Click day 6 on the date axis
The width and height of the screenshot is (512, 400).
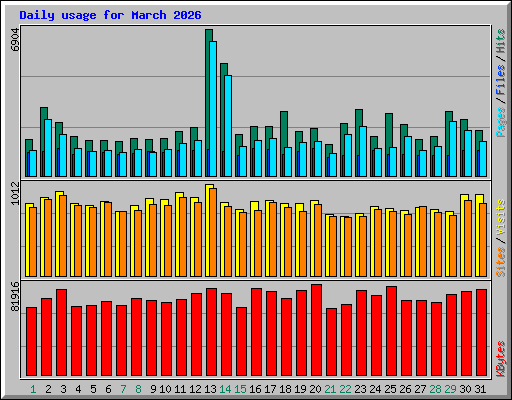108,389
